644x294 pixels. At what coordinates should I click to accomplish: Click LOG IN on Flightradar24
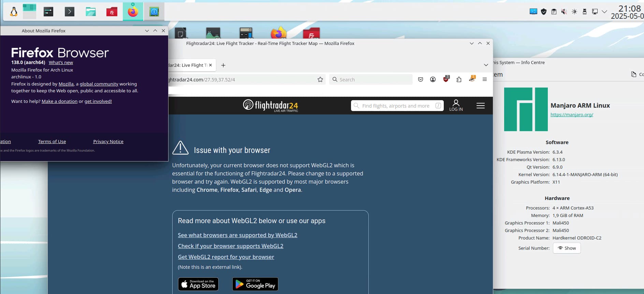pos(456,105)
